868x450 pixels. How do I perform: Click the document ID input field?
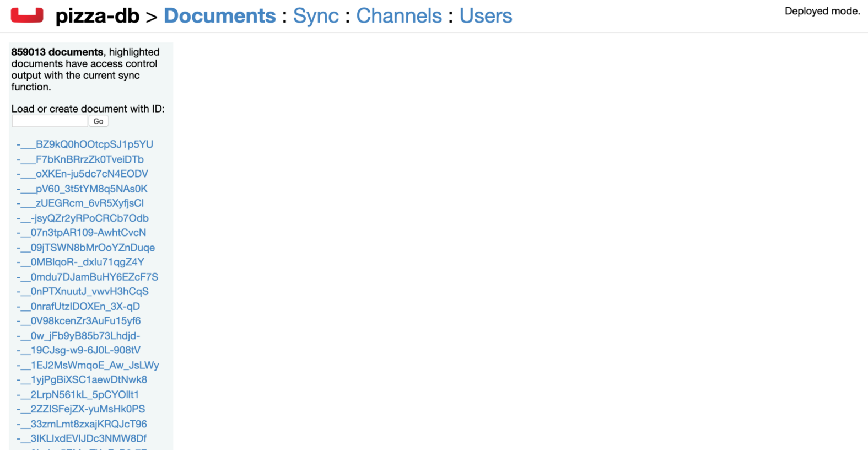(50, 121)
